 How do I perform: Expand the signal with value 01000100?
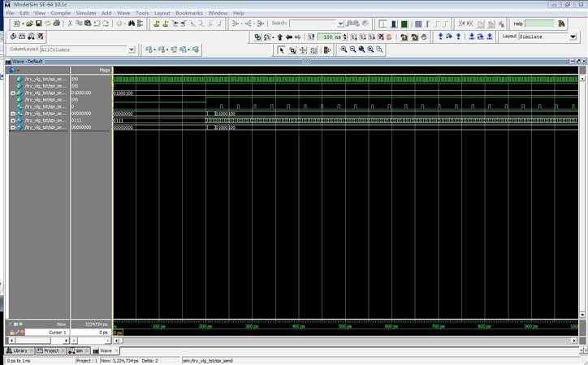tap(13, 92)
